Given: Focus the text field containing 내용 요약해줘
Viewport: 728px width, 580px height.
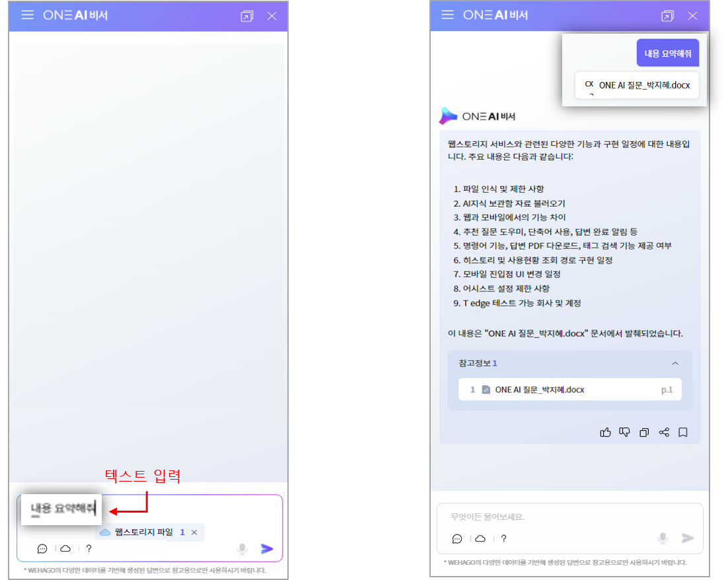Looking at the screenshot, I should click(62, 509).
